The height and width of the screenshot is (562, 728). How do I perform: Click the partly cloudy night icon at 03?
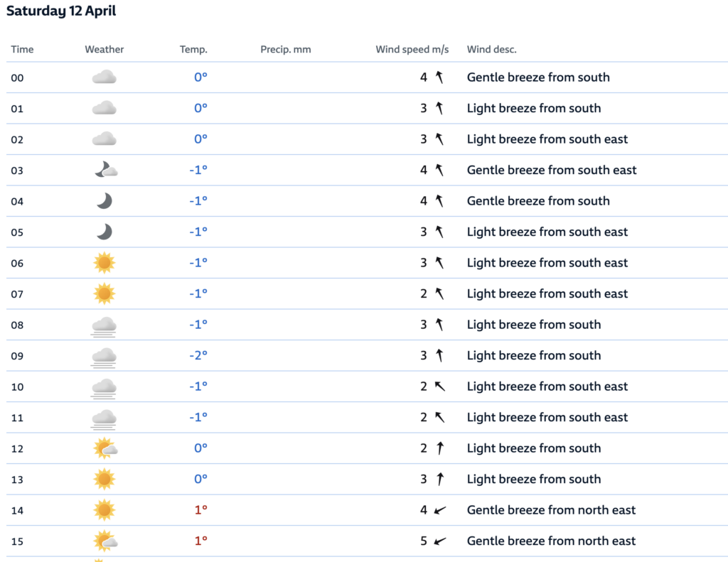[x=105, y=170]
